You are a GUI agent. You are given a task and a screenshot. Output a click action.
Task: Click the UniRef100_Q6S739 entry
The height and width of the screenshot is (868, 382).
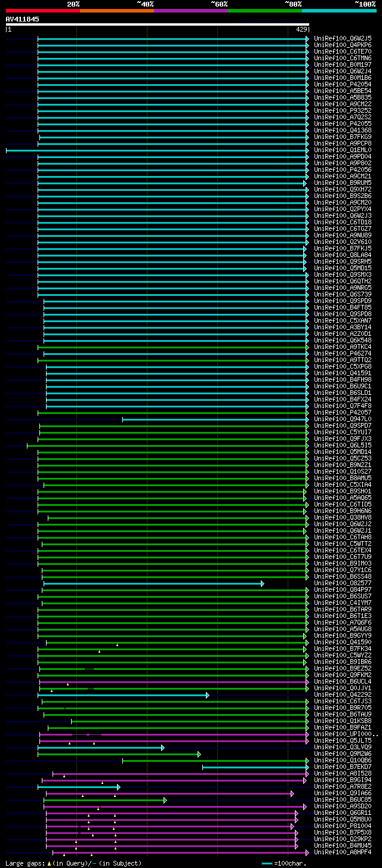(x=343, y=294)
